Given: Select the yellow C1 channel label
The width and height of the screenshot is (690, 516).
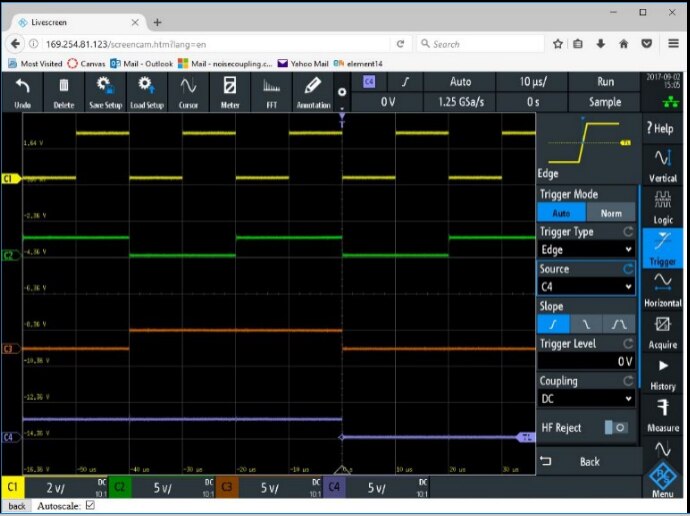Looking at the screenshot, I should (x=14, y=487).
